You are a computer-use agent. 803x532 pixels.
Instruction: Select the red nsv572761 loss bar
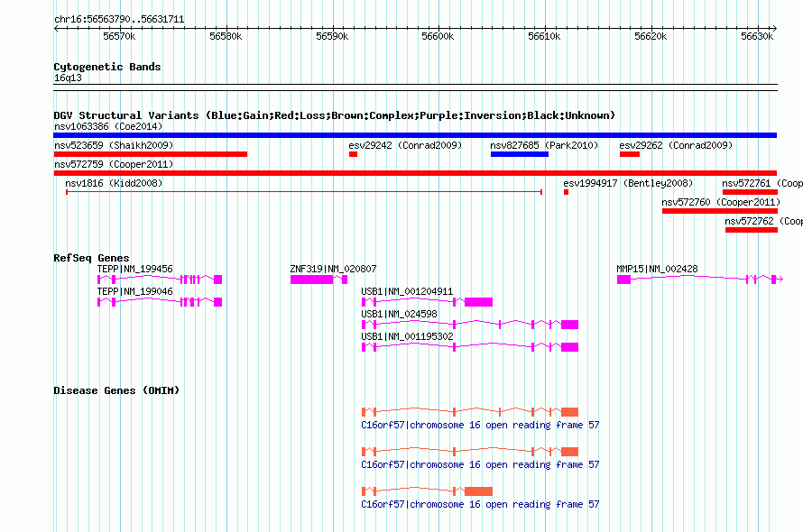pyautogui.click(x=750, y=192)
